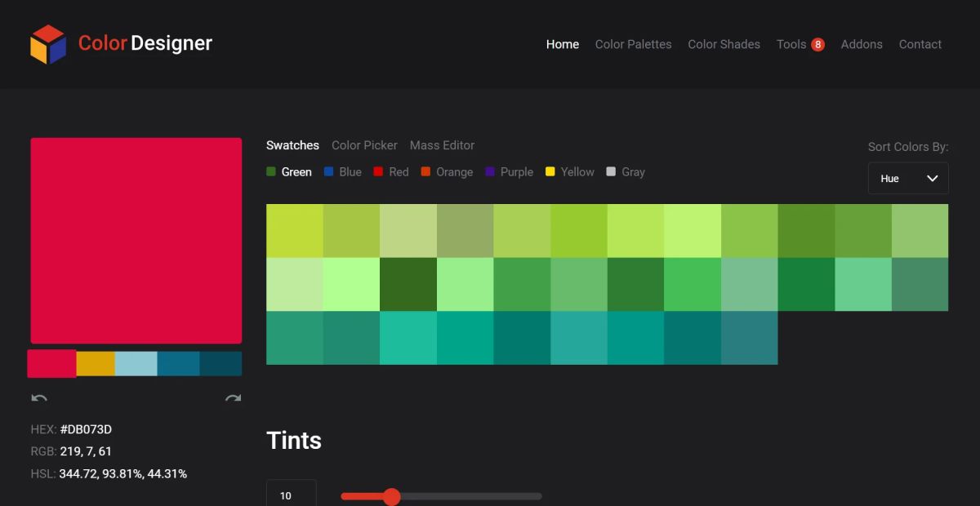Screen dimensions: 980x506
Task: Select the Gray swatch category
Action: pyautogui.click(x=626, y=171)
